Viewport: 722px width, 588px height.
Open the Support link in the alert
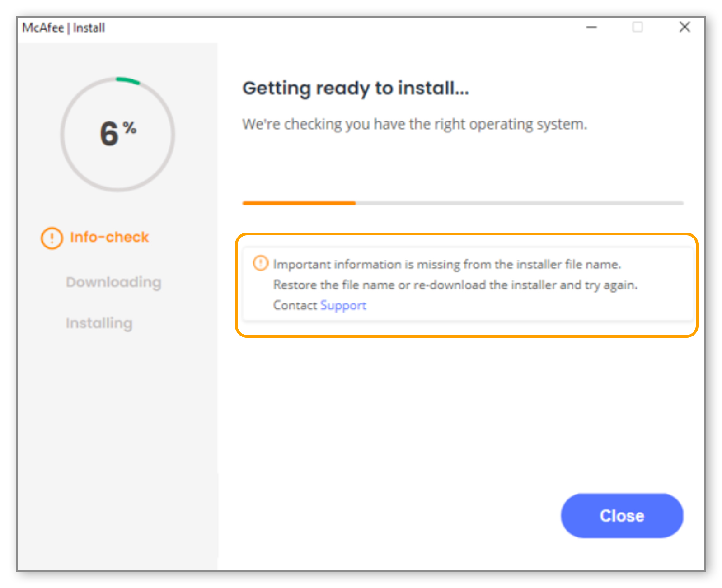click(x=343, y=305)
